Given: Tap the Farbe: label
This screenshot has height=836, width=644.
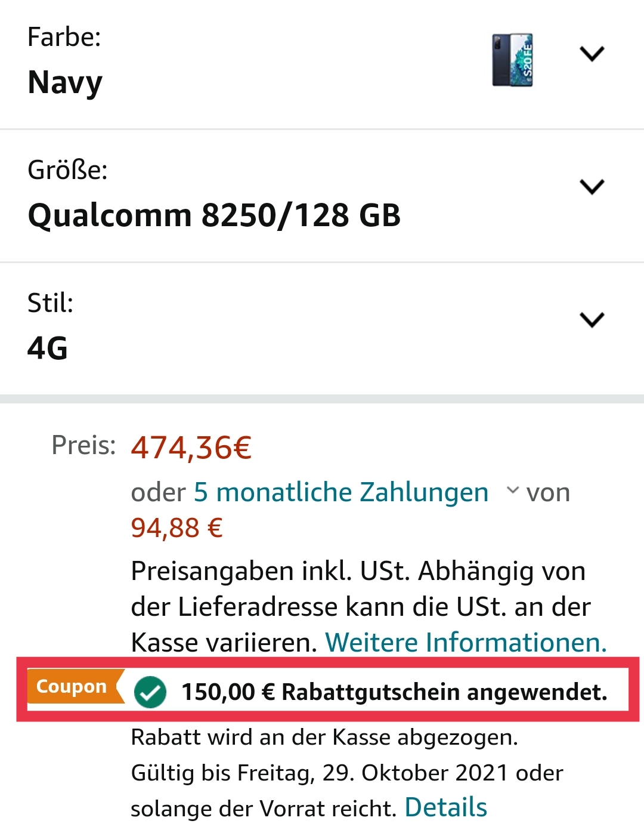Looking at the screenshot, I should [64, 37].
